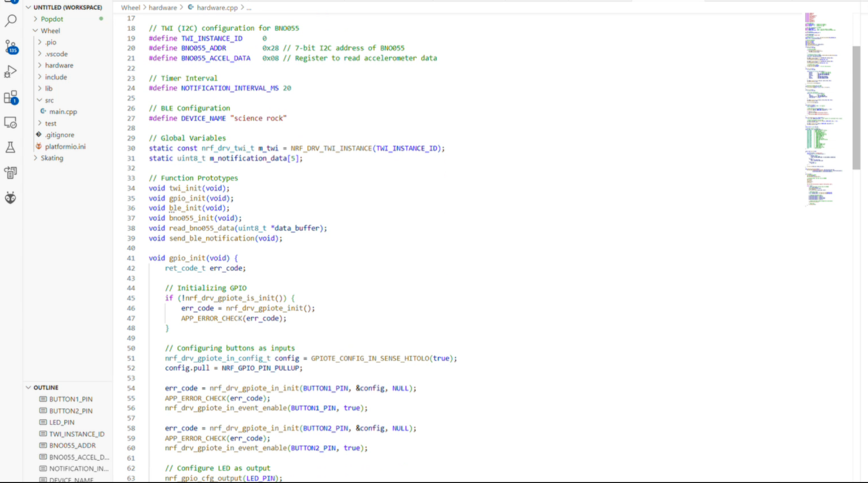Click the "science rock" string on line 27
Screen dimensions: 868x483
[259, 118]
